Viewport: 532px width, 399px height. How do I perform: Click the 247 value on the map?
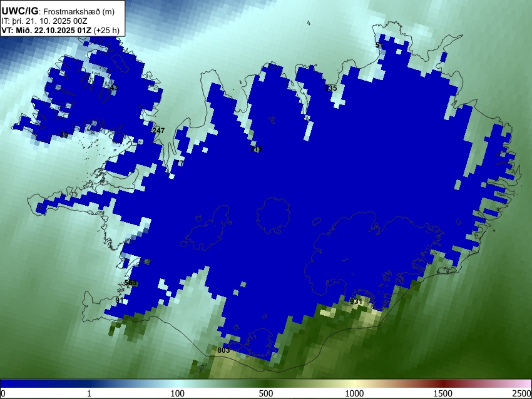158,131
